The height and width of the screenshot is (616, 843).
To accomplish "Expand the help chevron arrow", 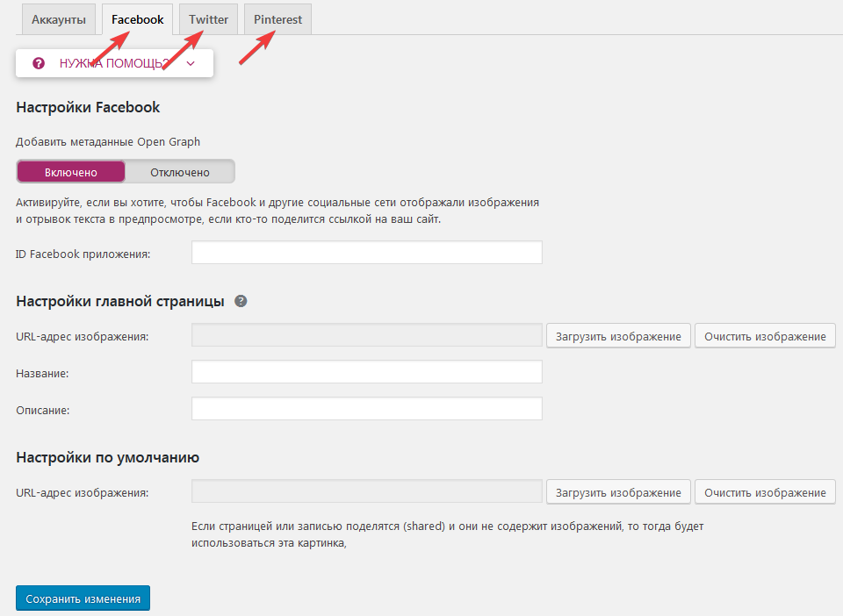I will click(191, 63).
